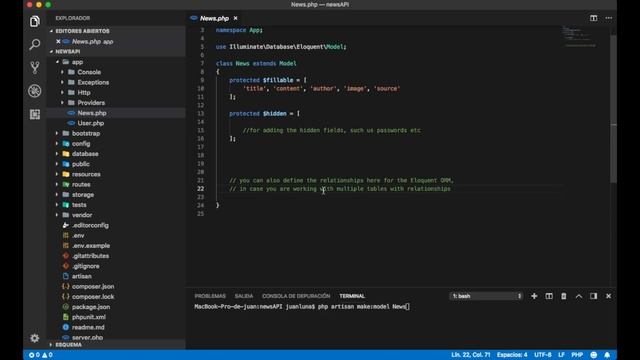Expand the database folder
The width and height of the screenshot is (640, 360).
coord(85,154)
